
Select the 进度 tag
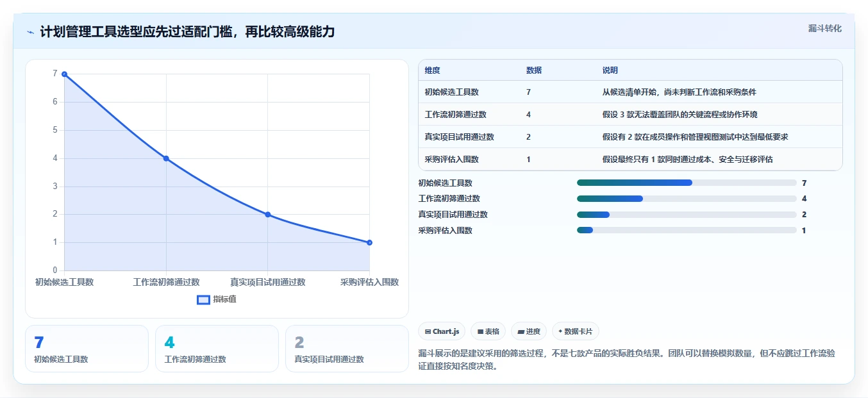click(x=529, y=331)
